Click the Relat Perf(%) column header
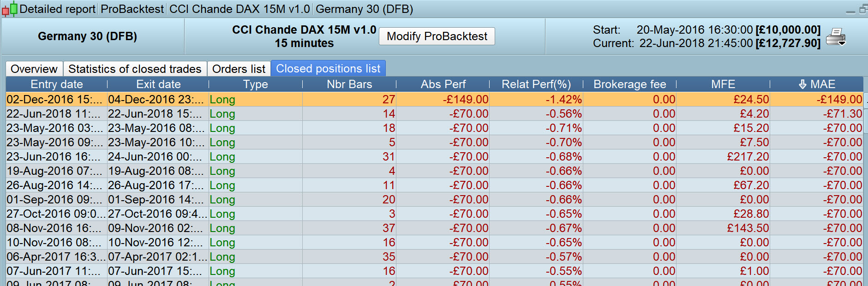The image size is (868, 286). 536,84
